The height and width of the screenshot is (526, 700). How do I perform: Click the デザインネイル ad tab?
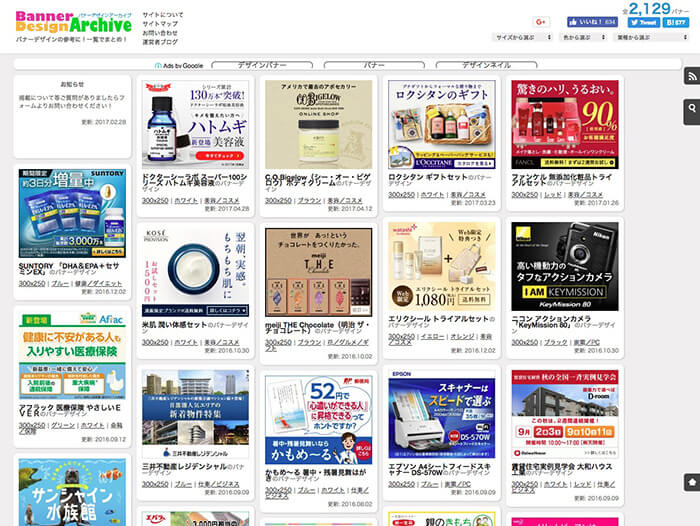[x=486, y=65]
